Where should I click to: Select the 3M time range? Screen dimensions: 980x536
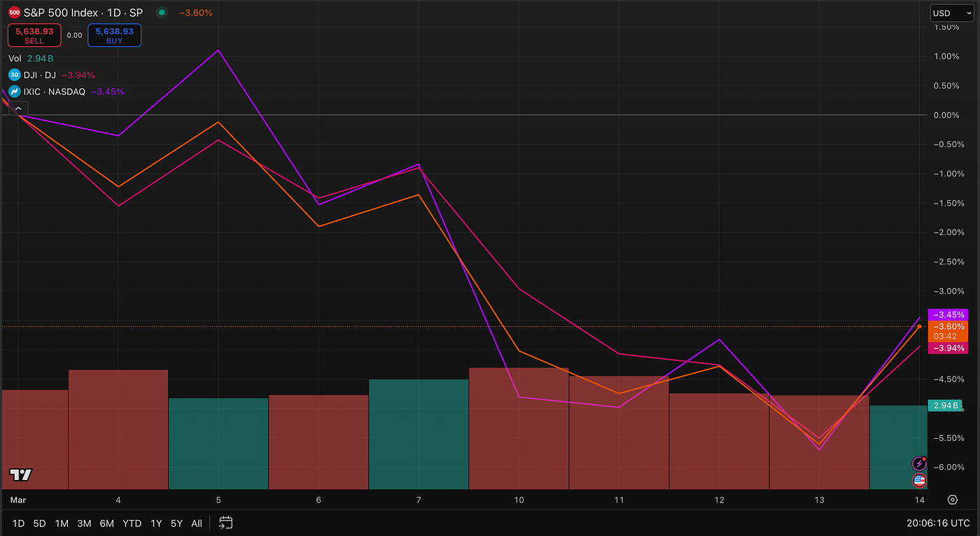click(x=84, y=523)
